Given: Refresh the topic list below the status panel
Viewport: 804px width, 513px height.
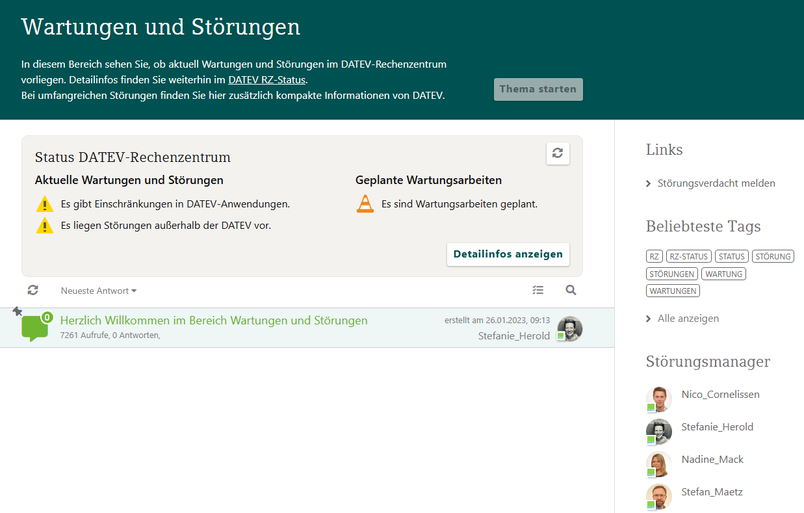Looking at the screenshot, I should tap(33, 290).
